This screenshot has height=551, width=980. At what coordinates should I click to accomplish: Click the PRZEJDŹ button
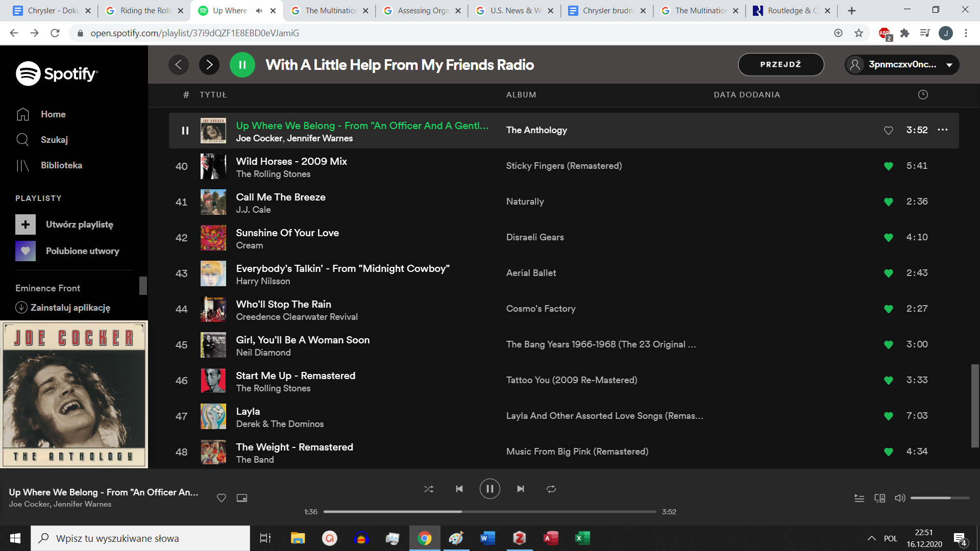pos(780,65)
